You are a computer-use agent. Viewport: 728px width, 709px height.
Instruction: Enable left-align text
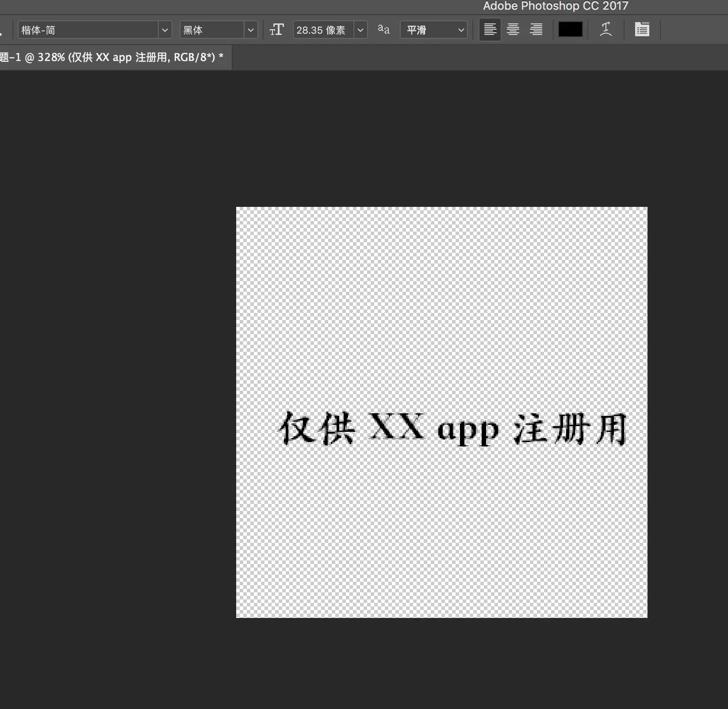490,30
